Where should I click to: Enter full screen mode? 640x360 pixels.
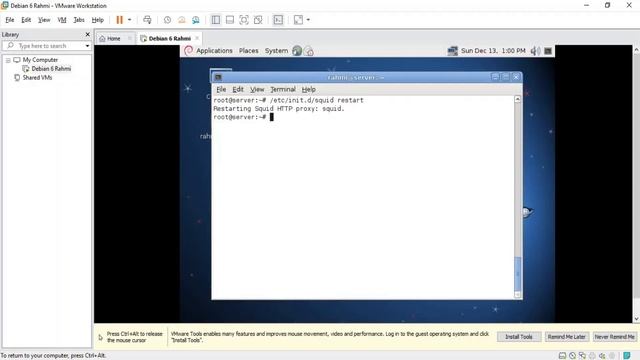244,20
